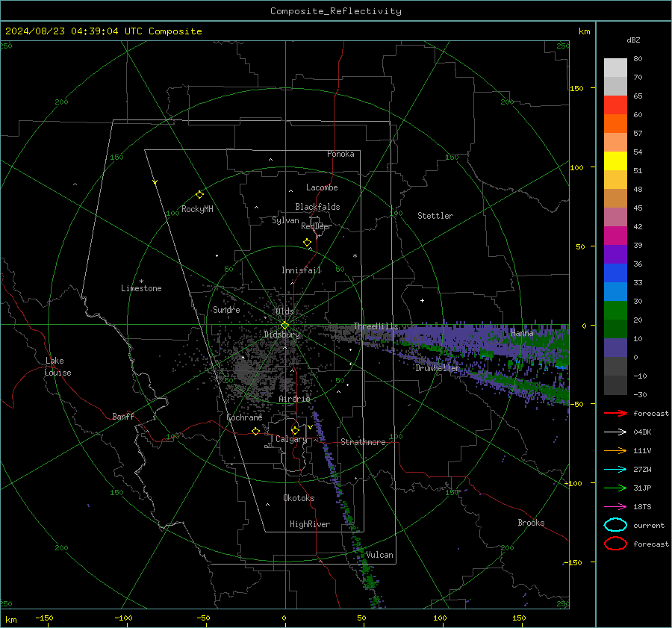Click the 65 dBZ red color swatch
The width and height of the screenshot is (672, 628).
[x=615, y=105]
